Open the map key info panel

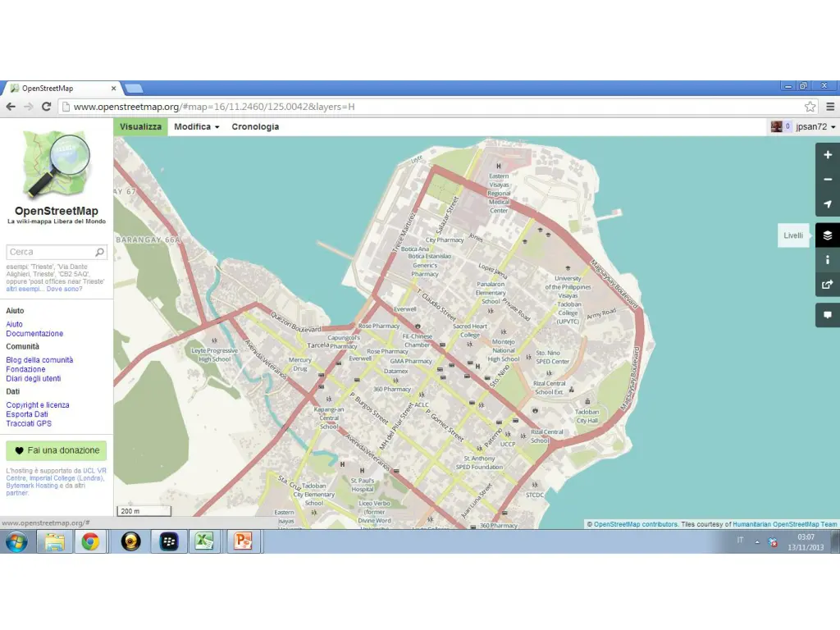(x=827, y=260)
